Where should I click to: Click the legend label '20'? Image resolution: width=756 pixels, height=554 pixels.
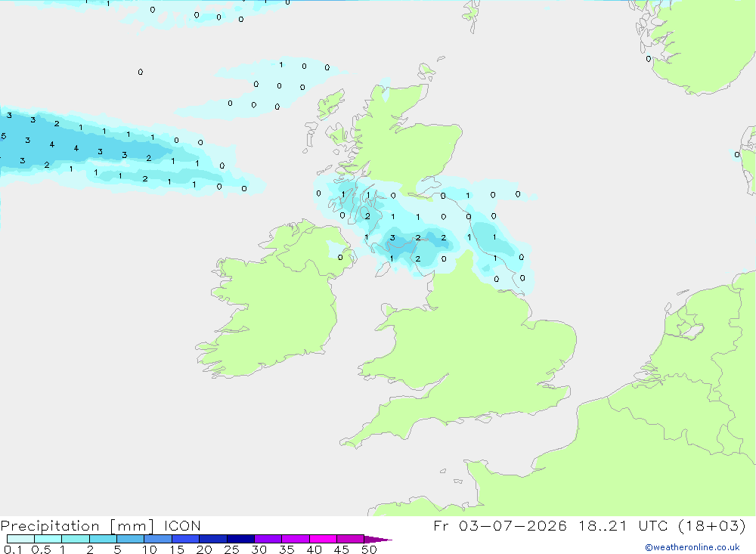tap(204, 549)
